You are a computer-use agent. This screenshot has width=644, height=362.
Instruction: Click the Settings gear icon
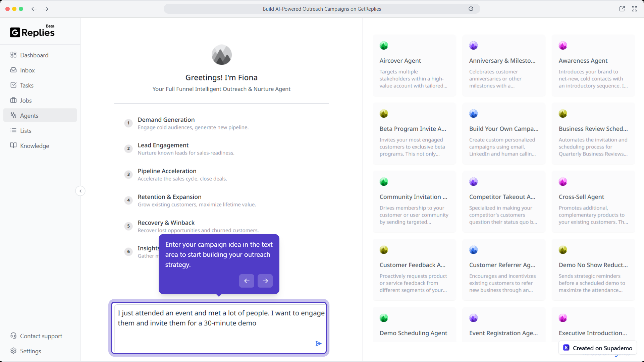[13, 351]
